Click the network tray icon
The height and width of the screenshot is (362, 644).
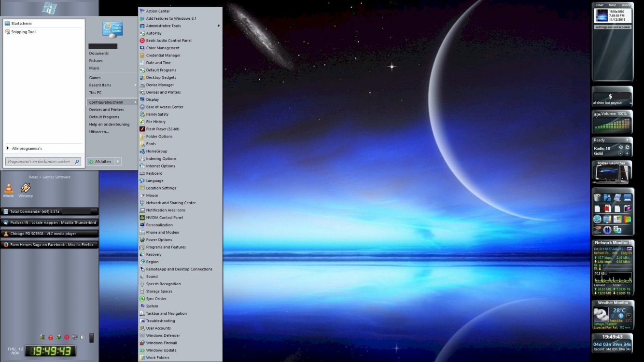(x=74, y=337)
